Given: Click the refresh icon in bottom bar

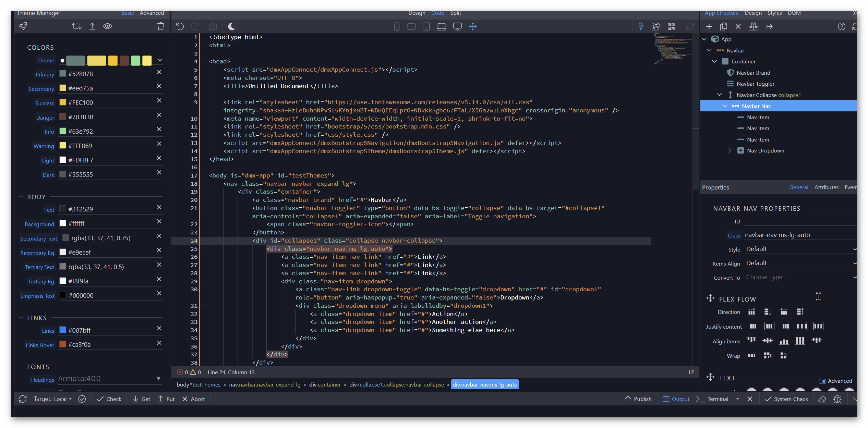Looking at the screenshot, I should tap(23, 399).
